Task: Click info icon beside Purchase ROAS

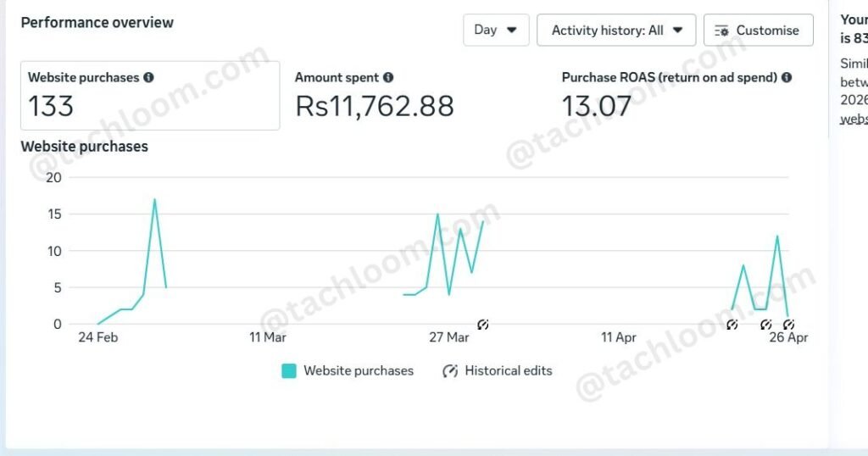Action: tap(786, 77)
